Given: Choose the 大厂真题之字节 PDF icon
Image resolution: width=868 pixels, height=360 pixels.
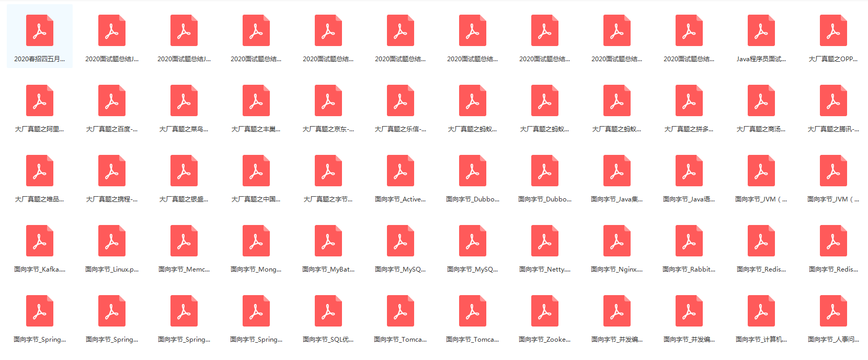Looking at the screenshot, I should pyautogui.click(x=328, y=171).
